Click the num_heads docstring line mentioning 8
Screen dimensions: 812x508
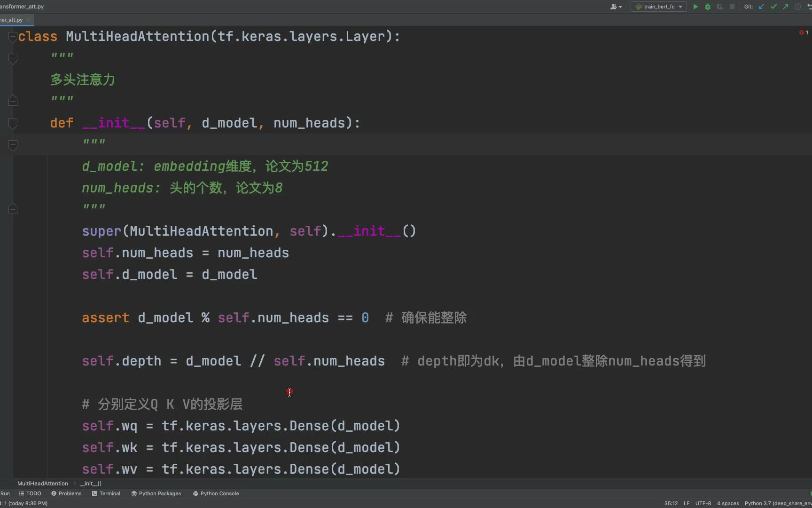pyautogui.click(x=182, y=188)
